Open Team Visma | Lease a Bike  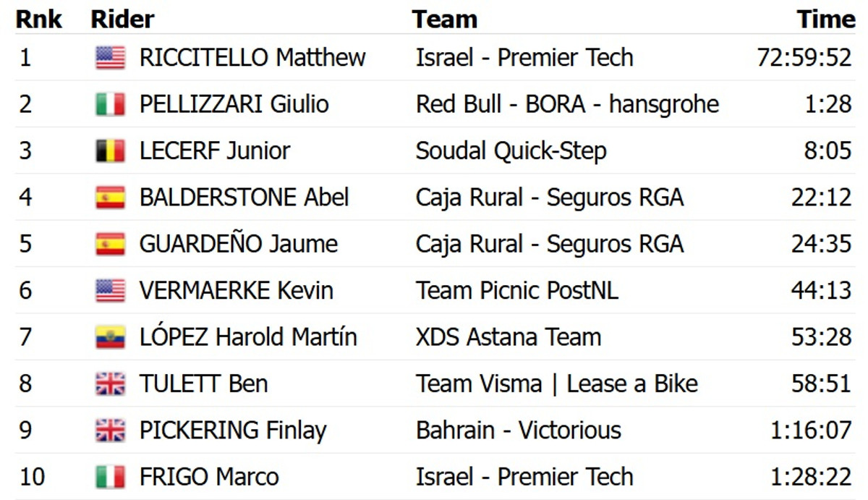556,384
